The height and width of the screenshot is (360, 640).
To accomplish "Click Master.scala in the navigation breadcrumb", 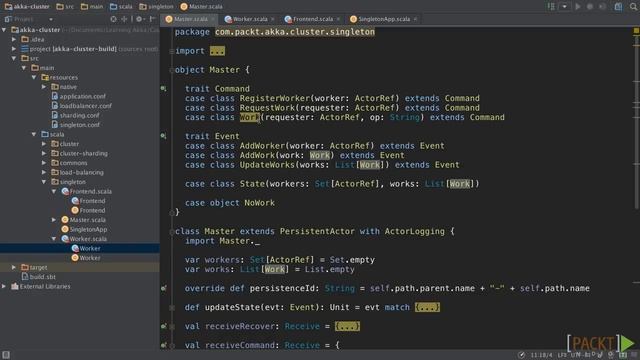I will [x=202, y=7].
